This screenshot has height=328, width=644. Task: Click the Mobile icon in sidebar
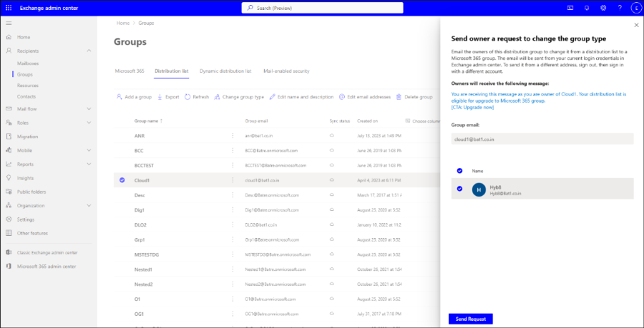[x=9, y=151]
